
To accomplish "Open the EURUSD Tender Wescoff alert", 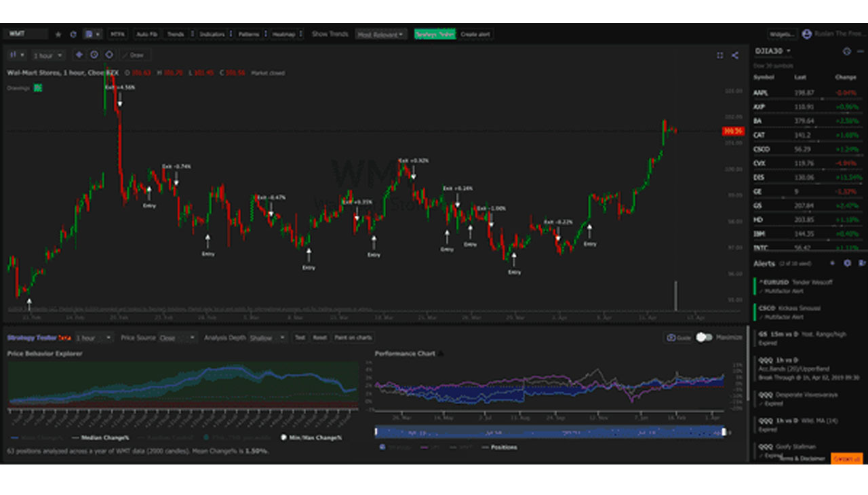I will click(x=808, y=286).
